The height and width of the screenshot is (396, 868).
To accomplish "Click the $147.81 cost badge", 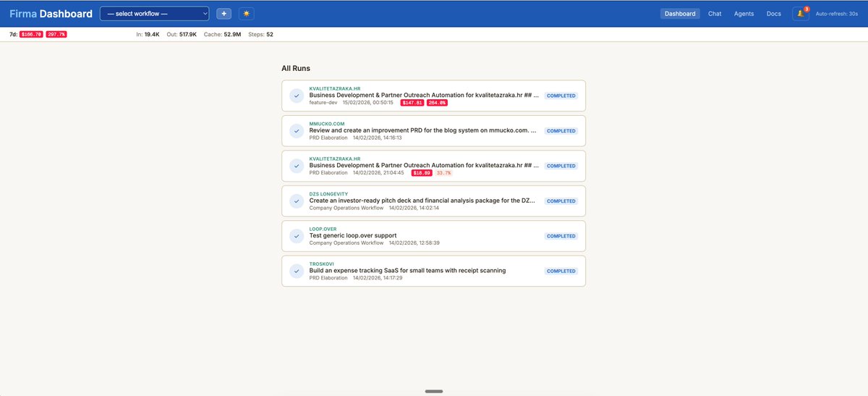I will 412,103.
